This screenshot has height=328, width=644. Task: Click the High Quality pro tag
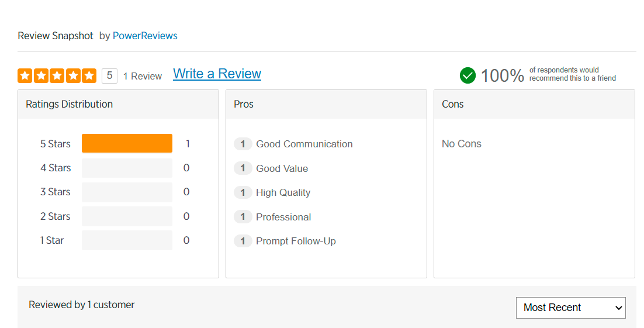(x=283, y=192)
